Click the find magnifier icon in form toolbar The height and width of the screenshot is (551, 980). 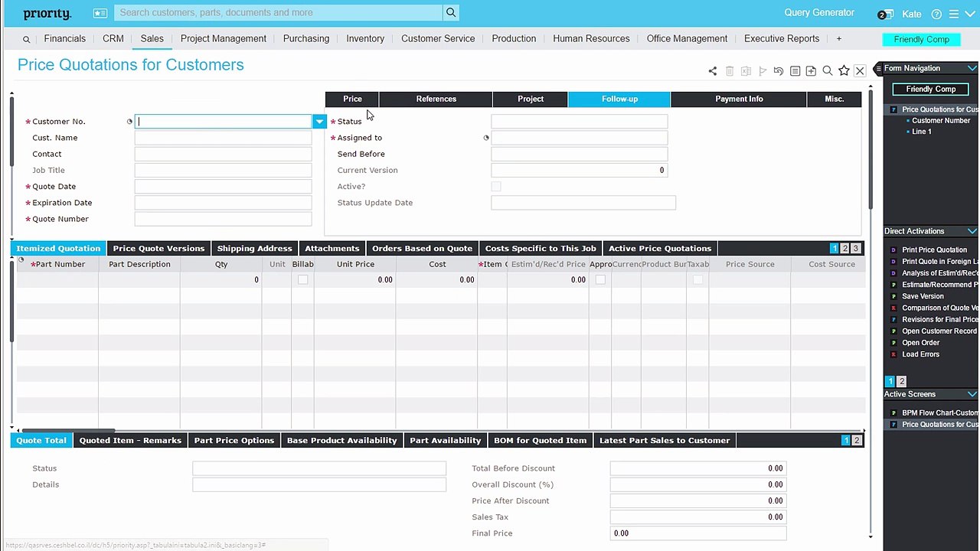828,71
